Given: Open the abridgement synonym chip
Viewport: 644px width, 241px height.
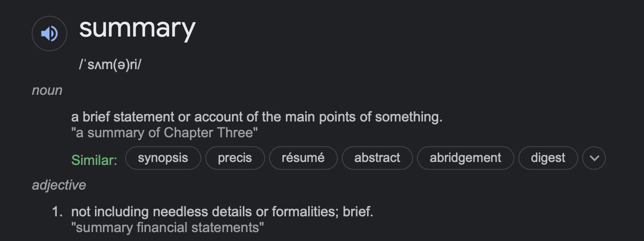Looking at the screenshot, I should point(465,158).
